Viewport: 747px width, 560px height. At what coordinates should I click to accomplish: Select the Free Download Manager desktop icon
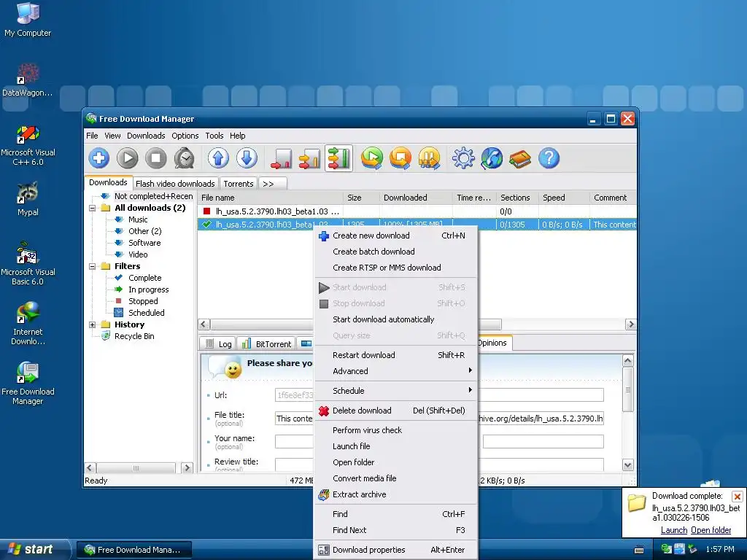click(x=28, y=383)
